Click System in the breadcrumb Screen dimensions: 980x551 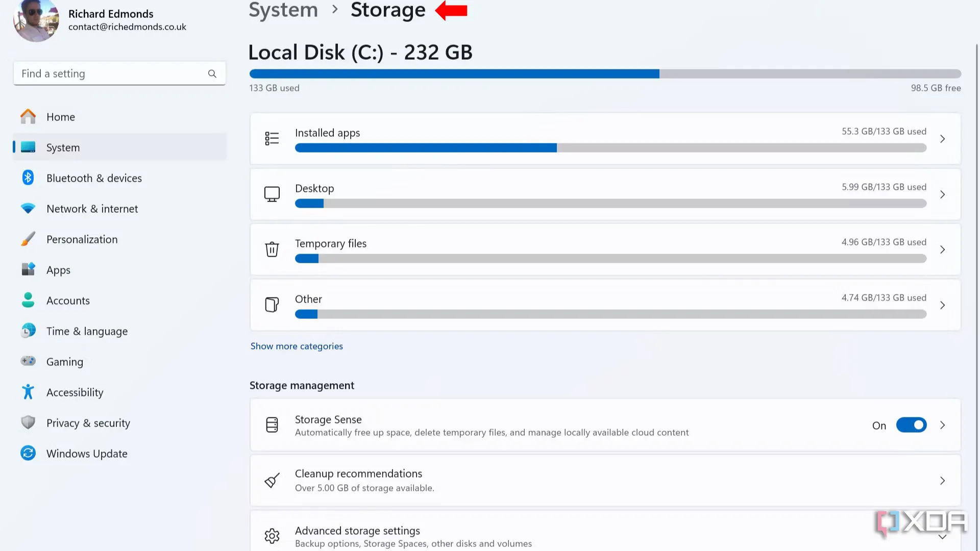click(283, 10)
